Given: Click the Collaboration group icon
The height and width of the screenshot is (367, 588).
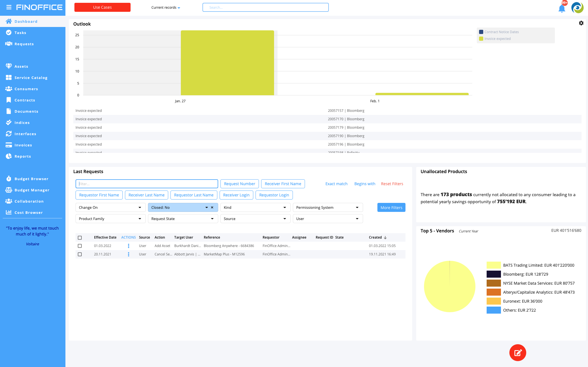Looking at the screenshot, I should [9, 201].
